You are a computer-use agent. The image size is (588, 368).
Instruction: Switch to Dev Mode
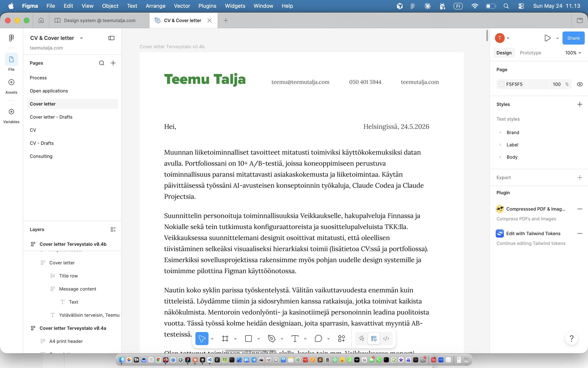[386, 338]
